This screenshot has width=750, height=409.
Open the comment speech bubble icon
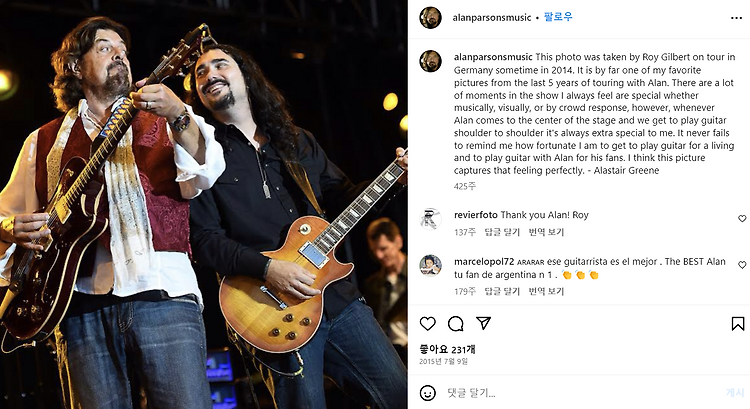coord(455,324)
